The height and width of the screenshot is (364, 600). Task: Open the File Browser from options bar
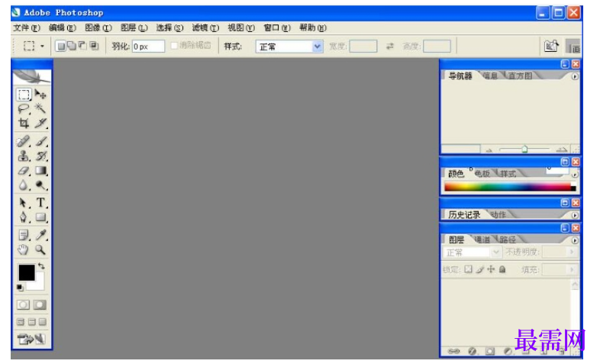click(551, 47)
